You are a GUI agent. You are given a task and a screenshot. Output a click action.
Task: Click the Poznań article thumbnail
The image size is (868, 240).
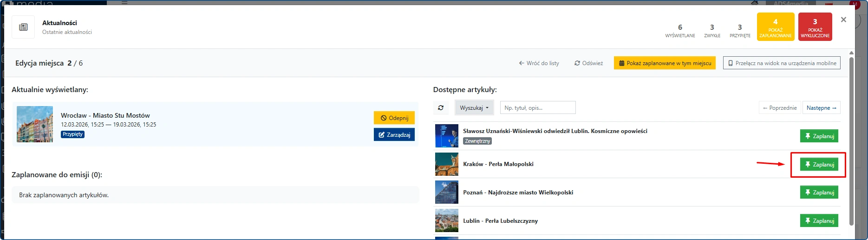pos(447,192)
